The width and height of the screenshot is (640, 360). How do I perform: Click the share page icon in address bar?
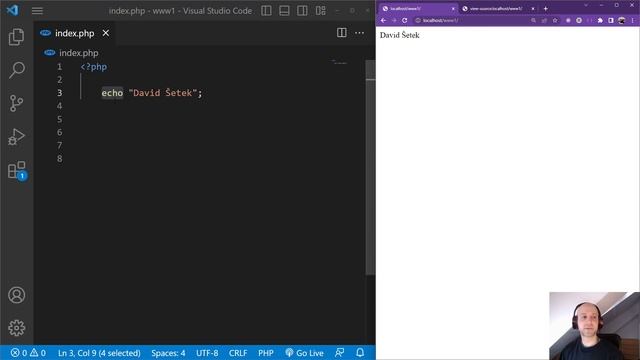(x=544, y=20)
